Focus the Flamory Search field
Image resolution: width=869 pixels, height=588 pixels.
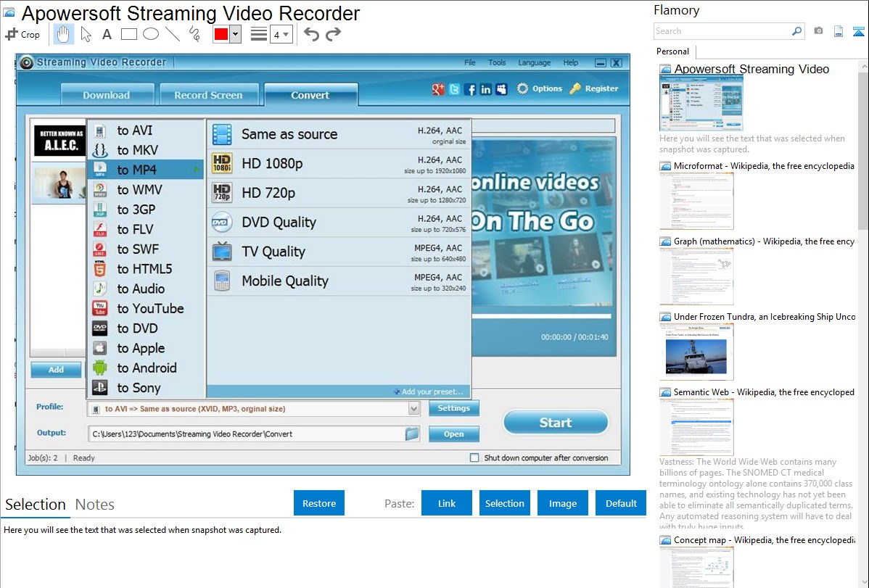tap(722, 31)
